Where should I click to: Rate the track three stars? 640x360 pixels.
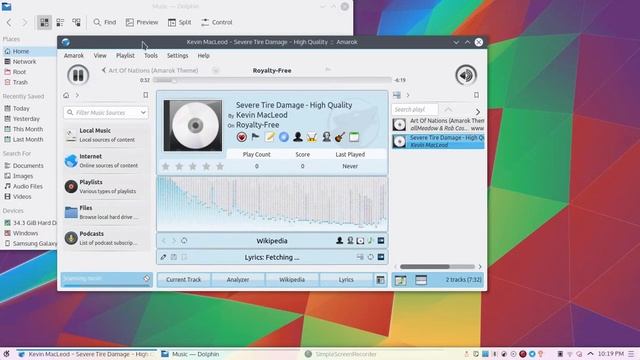pos(193,166)
